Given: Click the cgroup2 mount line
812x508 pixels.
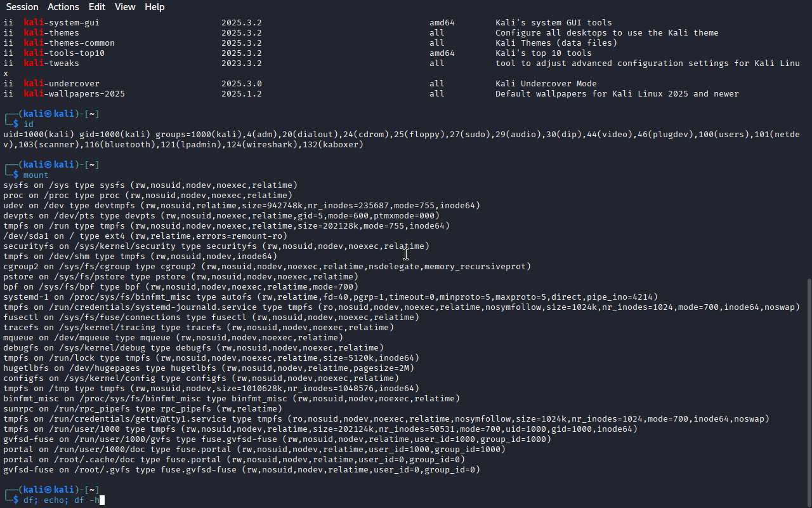Looking at the screenshot, I should tap(267, 267).
